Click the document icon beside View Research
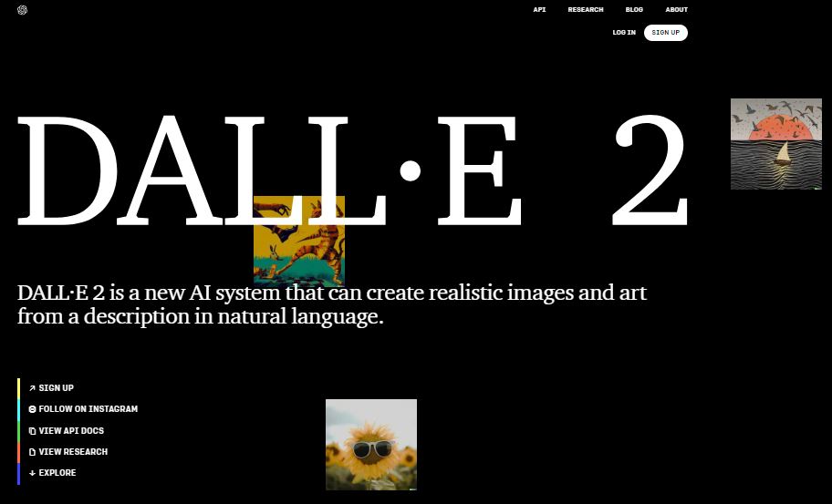This screenshot has width=832, height=504. [32, 452]
